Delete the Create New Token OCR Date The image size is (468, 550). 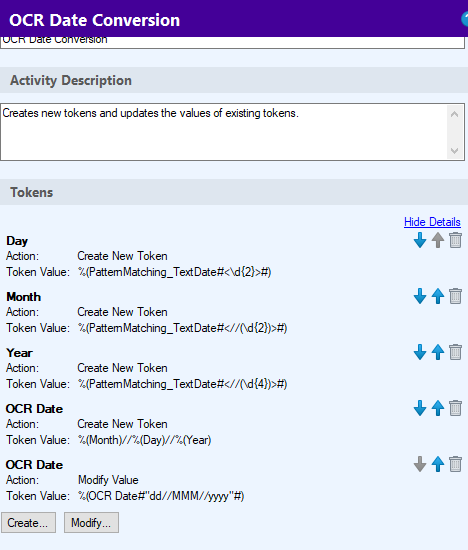coord(455,408)
